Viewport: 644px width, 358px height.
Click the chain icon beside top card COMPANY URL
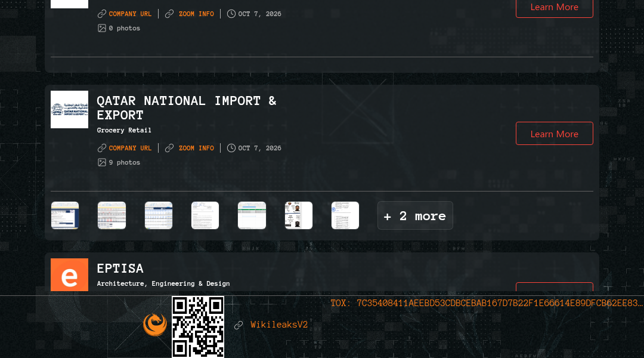102,14
